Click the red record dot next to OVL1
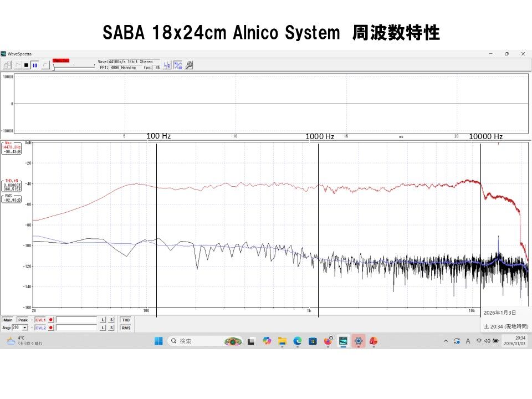Viewport: 532px width, 399px height. click(51, 320)
